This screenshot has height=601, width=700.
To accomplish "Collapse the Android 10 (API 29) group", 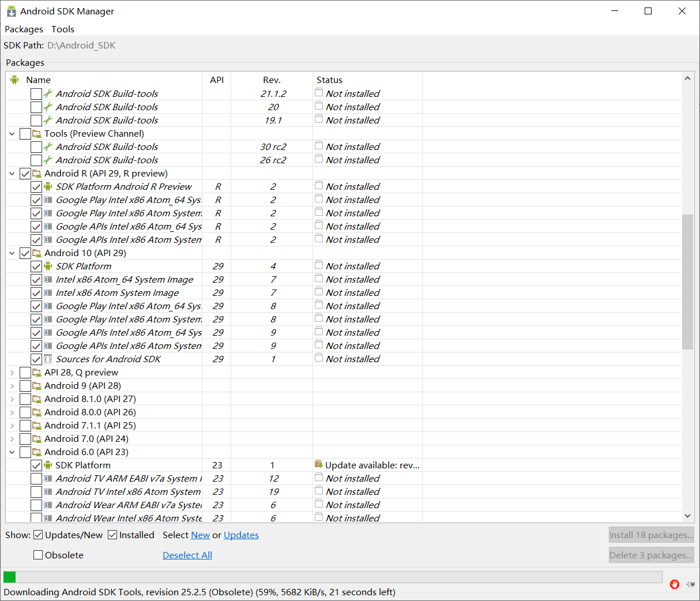I will 12,253.
